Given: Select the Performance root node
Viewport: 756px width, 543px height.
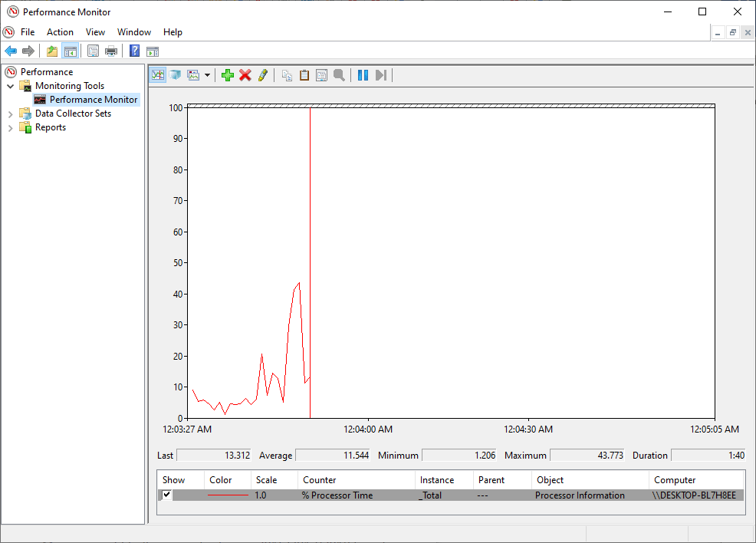Looking at the screenshot, I should point(47,72).
